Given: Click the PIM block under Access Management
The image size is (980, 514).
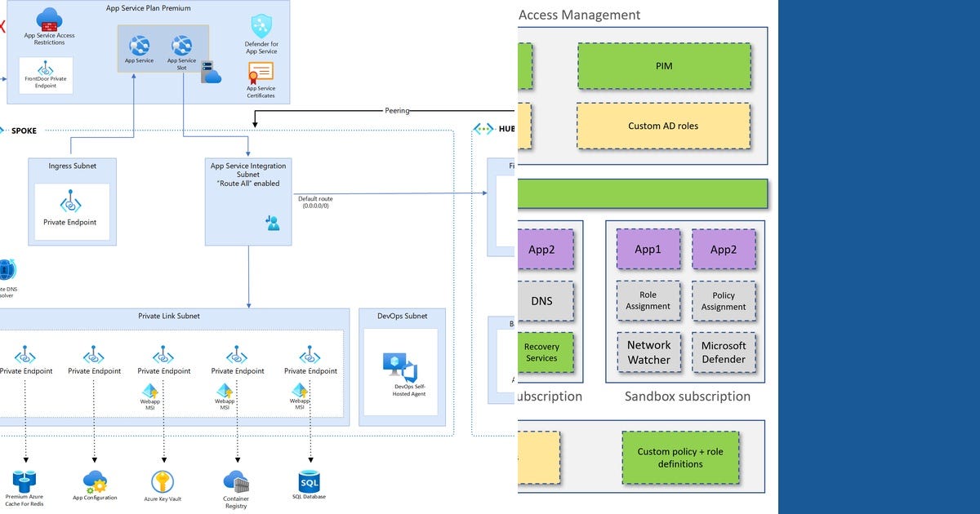Looking at the screenshot, I should (664, 65).
